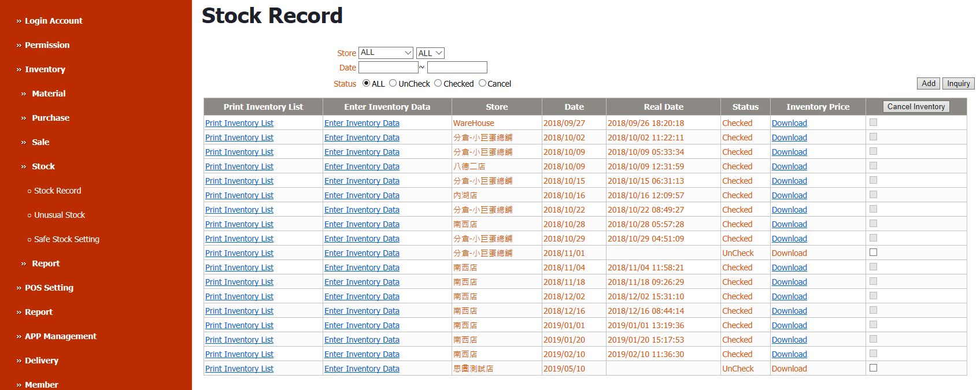Click the Stock Record page heading
The width and height of the screenshot is (980, 390).
coord(272,16)
